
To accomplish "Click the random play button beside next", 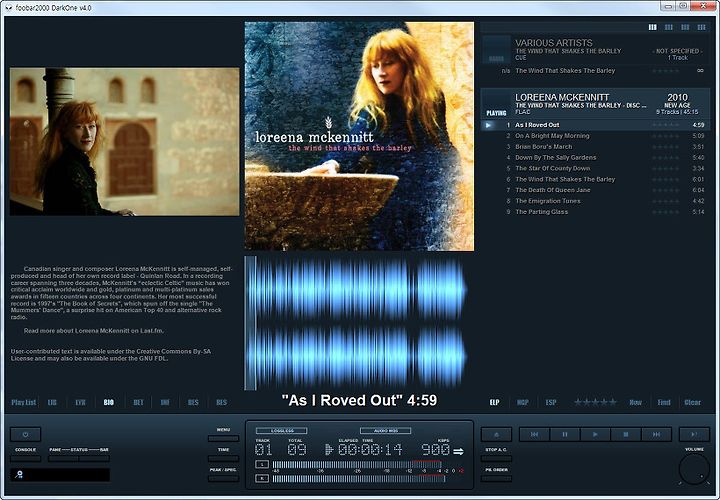I will [694, 434].
